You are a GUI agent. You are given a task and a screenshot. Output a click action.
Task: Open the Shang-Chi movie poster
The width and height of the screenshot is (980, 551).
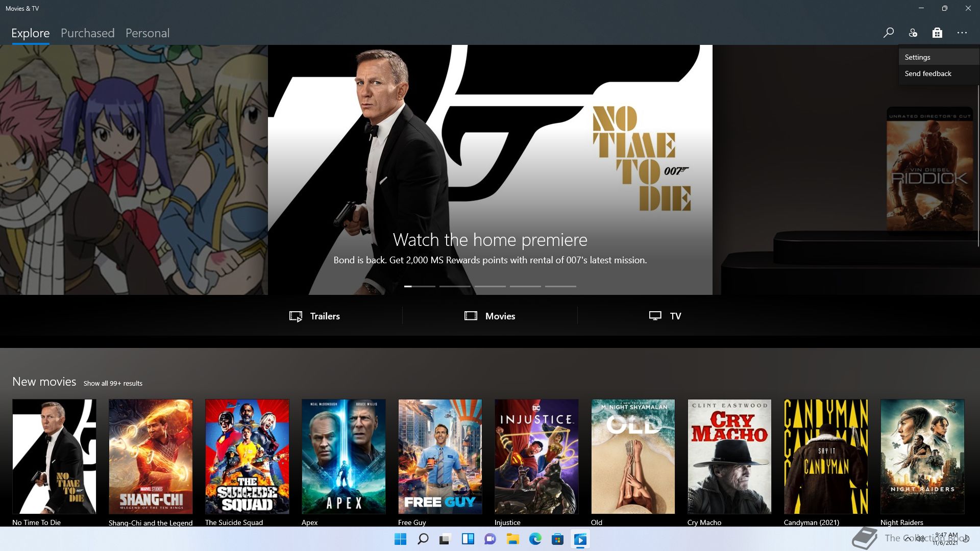click(151, 457)
